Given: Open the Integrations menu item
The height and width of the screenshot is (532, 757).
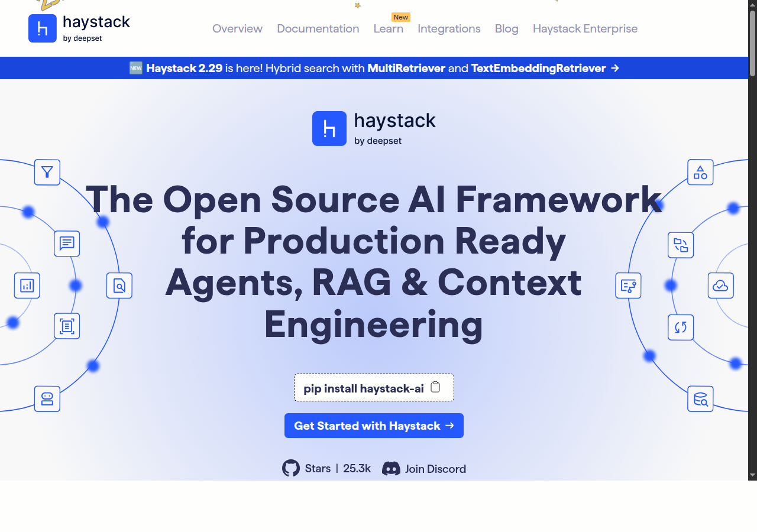Looking at the screenshot, I should 449,28.
